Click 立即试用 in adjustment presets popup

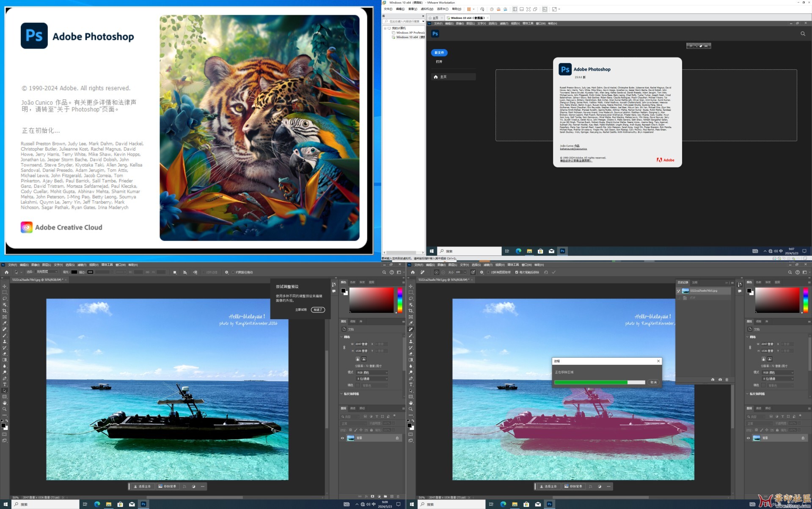[x=301, y=310]
